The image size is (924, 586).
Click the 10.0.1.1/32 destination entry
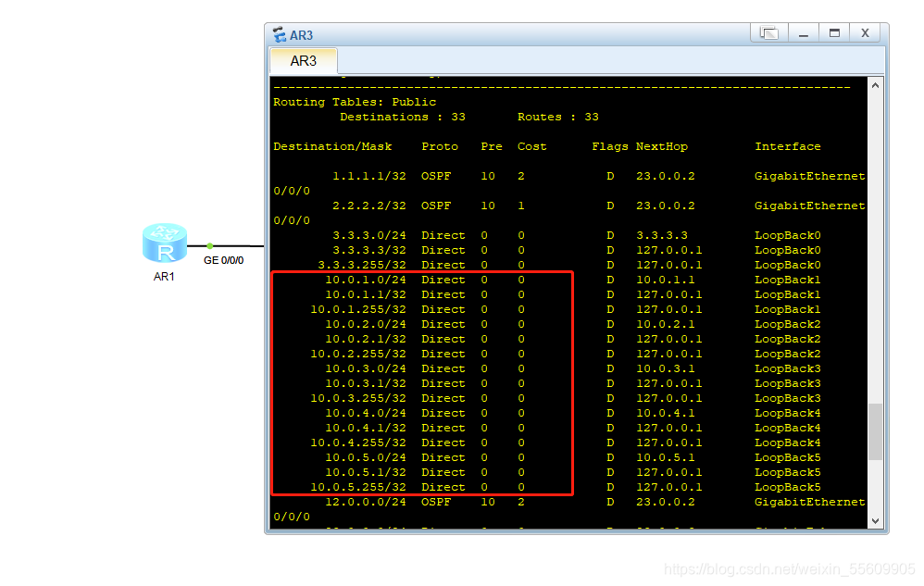click(366, 294)
